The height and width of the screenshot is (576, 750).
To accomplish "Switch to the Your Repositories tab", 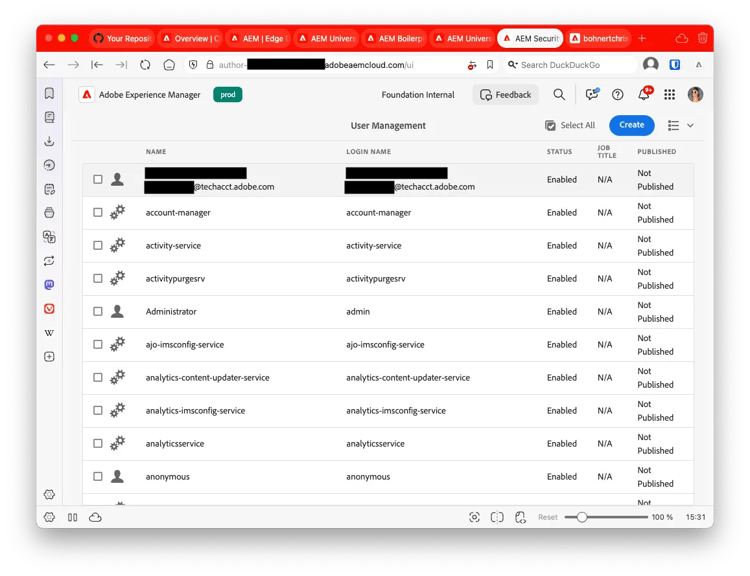I will 122,38.
